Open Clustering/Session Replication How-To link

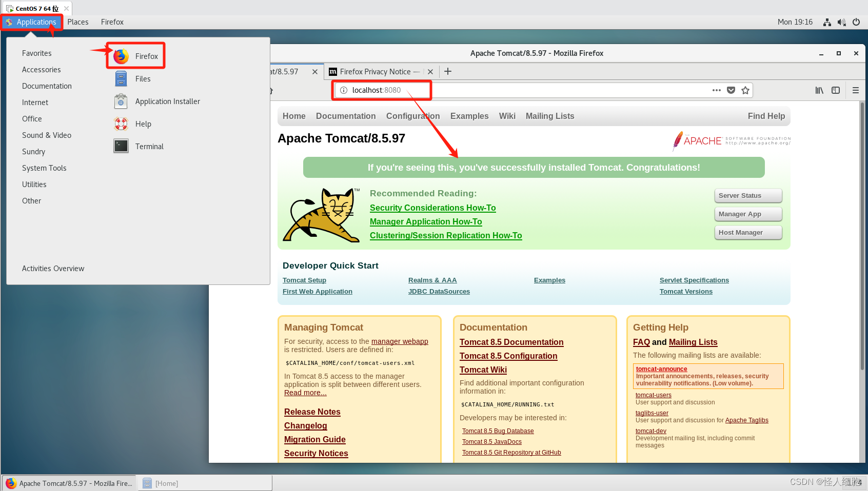click(446, 236)
